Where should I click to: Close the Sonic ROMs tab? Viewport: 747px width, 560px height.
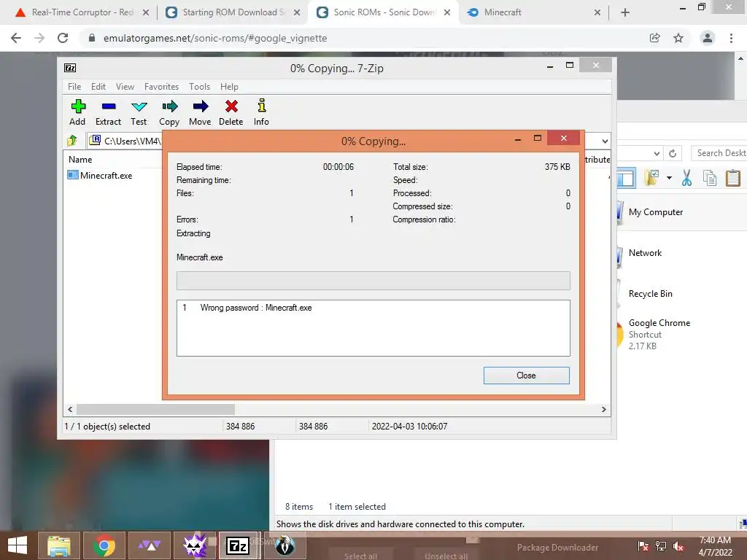pos(447,12)
